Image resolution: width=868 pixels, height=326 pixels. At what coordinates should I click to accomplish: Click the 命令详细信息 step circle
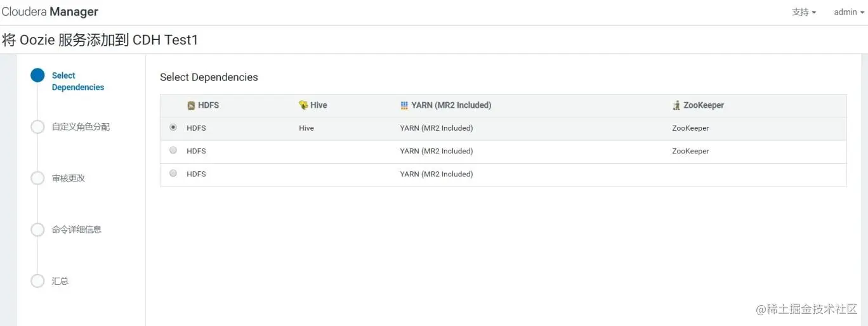(x=37, y=230)
